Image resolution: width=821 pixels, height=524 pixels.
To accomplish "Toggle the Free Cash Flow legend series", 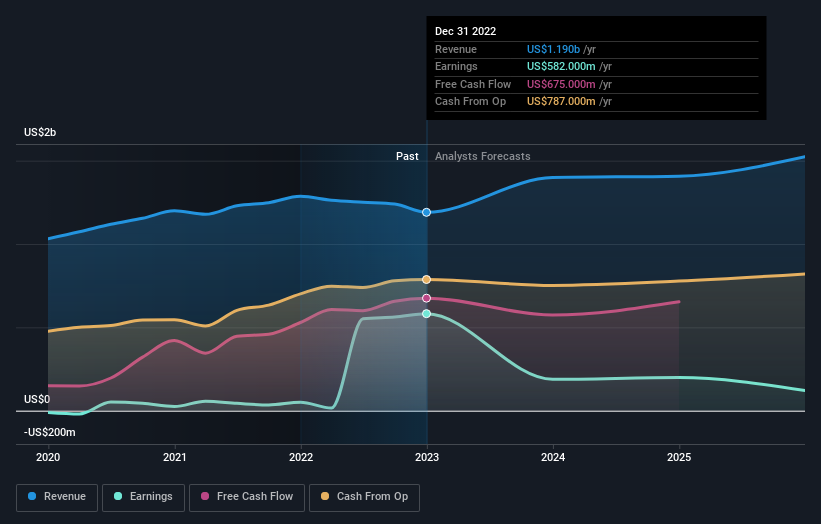I will pos(247,497).
